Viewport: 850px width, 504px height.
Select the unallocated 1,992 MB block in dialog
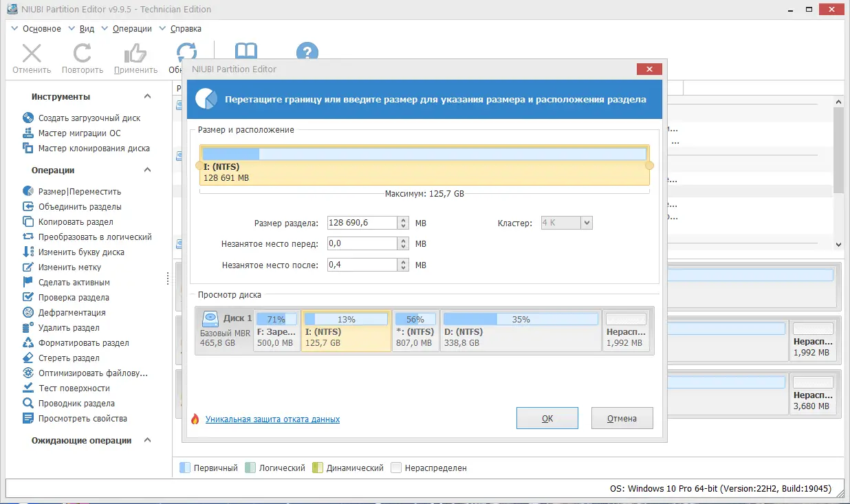coord(626,331)
